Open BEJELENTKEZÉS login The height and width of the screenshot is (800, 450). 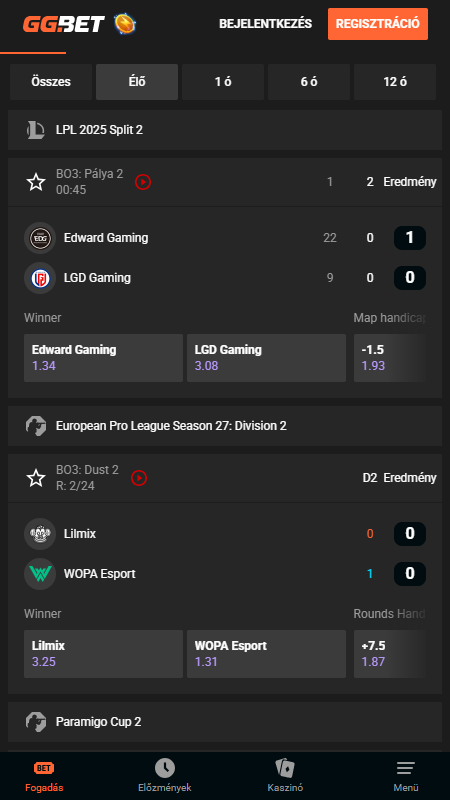(x=265, y=23)
